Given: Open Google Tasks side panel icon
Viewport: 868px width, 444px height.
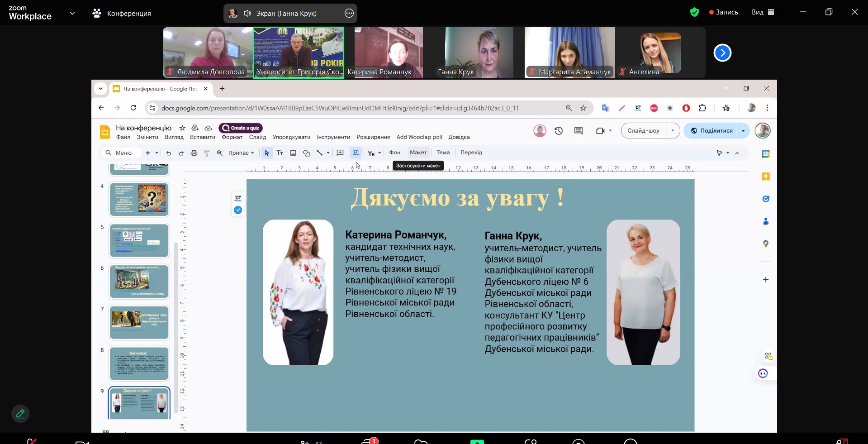Looking at the screenshot, I should (766, 199).
